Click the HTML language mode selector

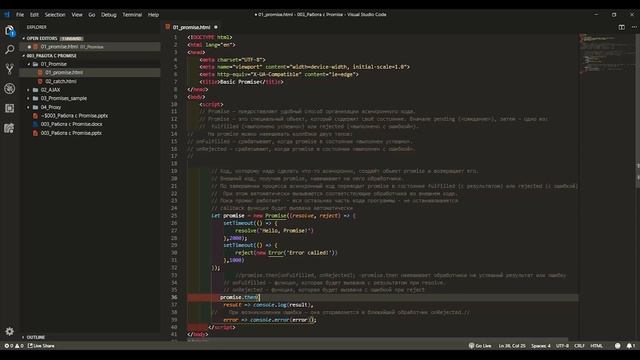click(x=597, y=346)
